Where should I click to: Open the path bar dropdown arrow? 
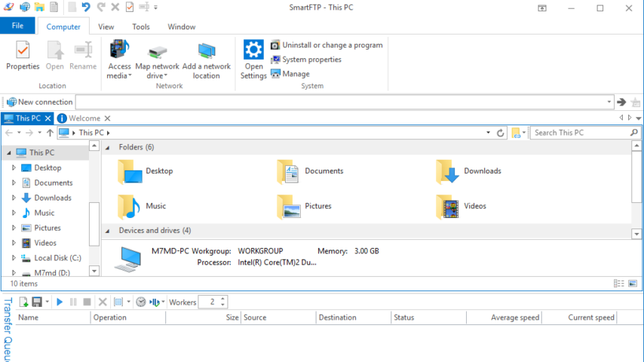point(488,133)
